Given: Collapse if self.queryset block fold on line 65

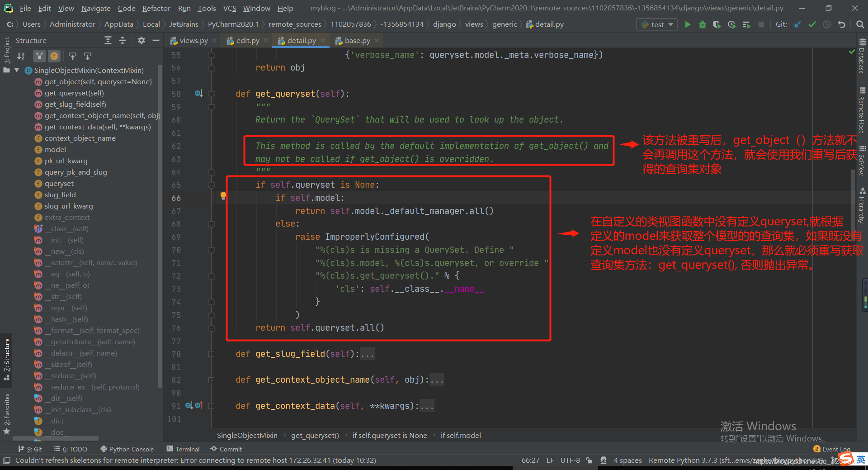Looking at the screenshot, I should click(211, 185).
